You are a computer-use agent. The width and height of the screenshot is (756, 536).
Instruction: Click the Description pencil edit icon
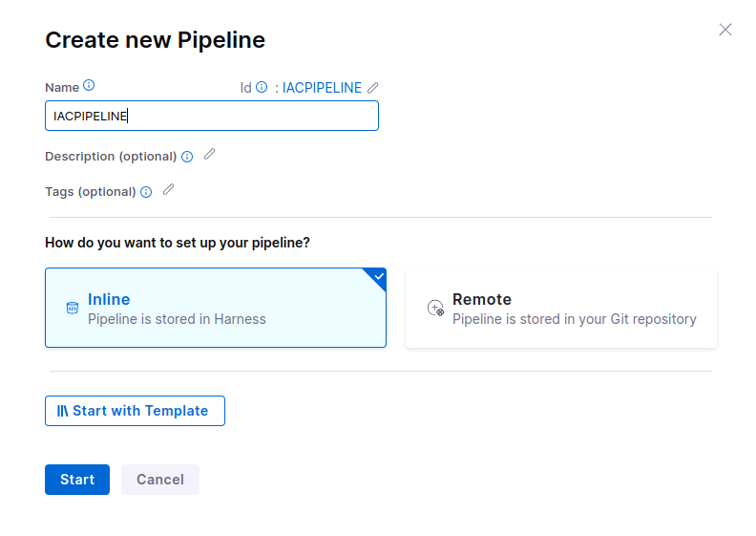210,154
